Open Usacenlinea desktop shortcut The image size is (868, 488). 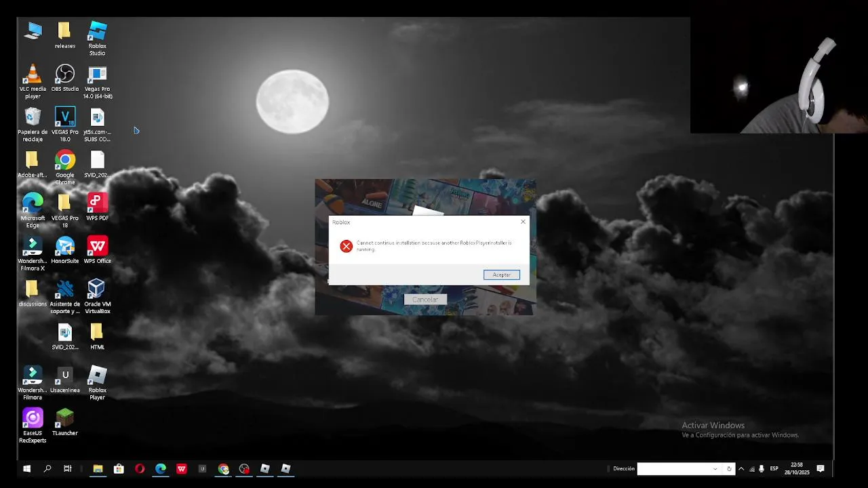coord(65,380)
